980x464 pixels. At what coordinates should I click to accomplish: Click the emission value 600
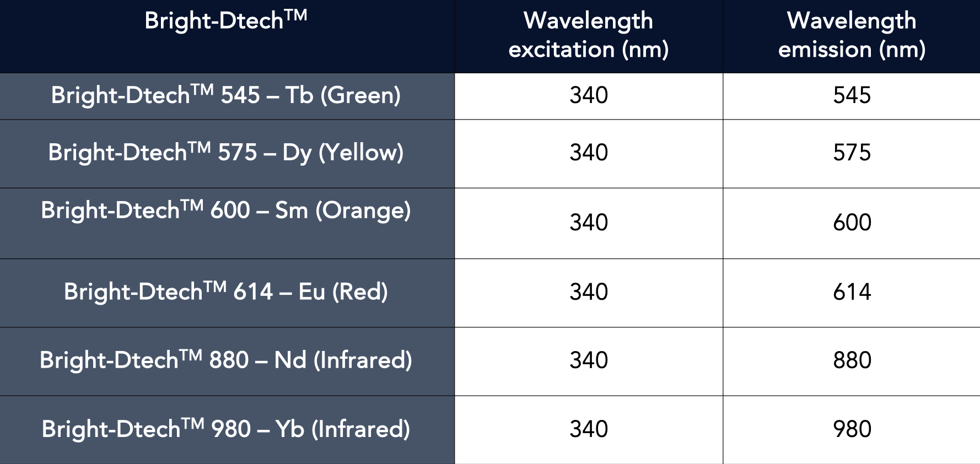(852, 223)
